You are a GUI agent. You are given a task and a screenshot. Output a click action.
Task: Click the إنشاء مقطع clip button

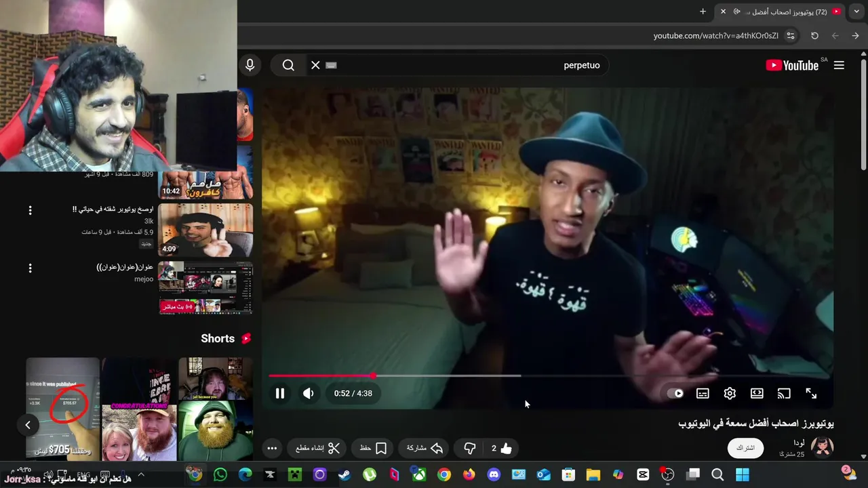(318, 448)
